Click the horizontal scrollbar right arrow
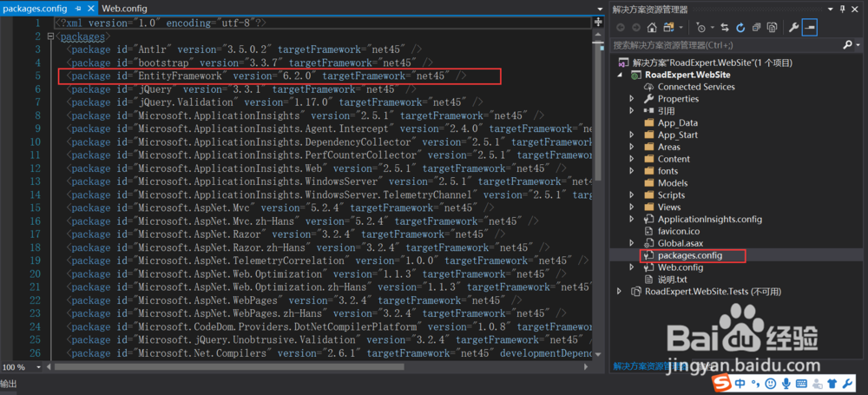 click(x=586, y=366)
